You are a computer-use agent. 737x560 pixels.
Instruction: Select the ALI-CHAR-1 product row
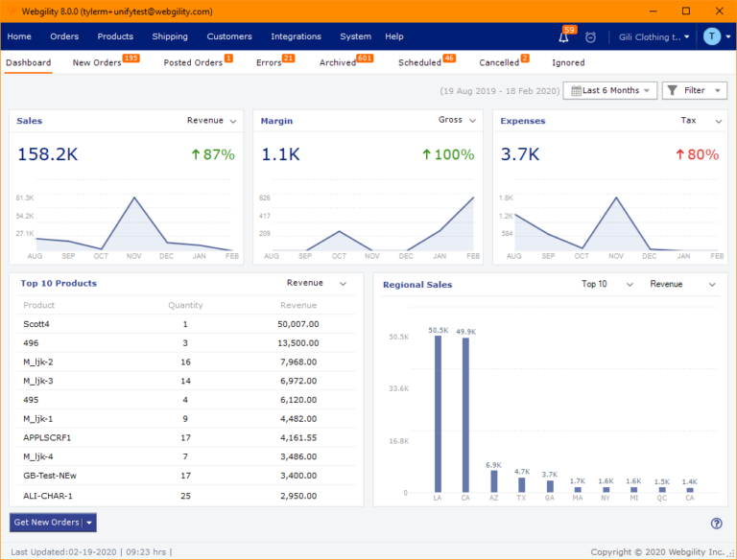(x=186, y=496)
